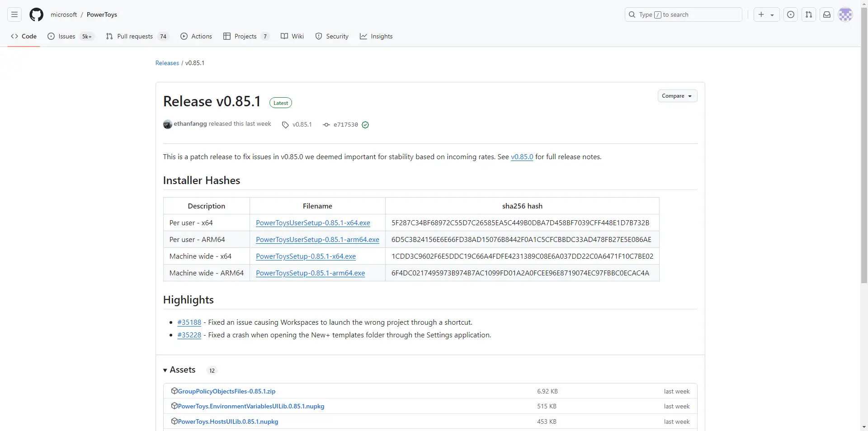Go to the Actions tab
Viewport: 868px width, 431px height.
point(196,36)
